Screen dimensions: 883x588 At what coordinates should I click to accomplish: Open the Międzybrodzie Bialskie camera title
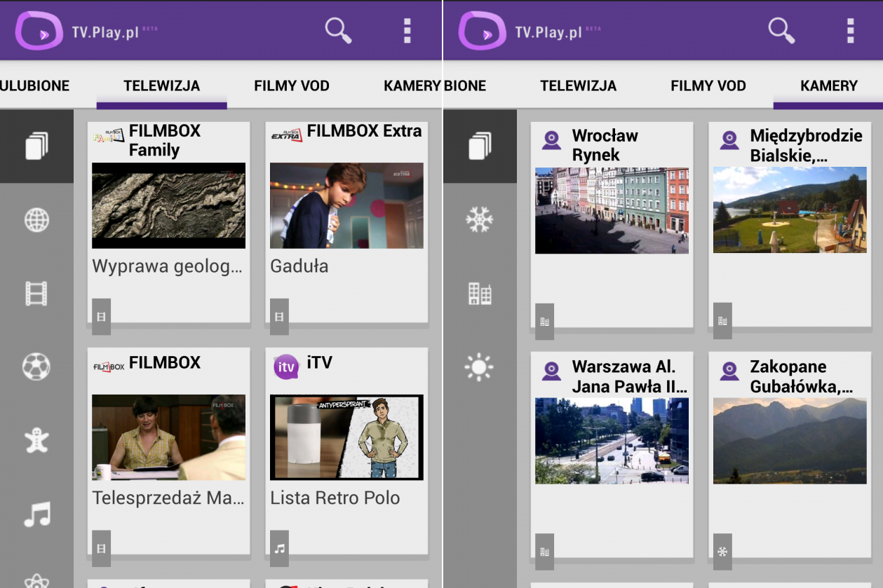pyautogui.click(x=807, y=145)
